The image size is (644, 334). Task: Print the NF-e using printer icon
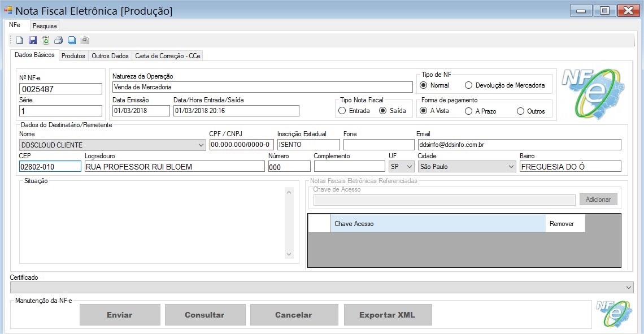click(58, 40)
